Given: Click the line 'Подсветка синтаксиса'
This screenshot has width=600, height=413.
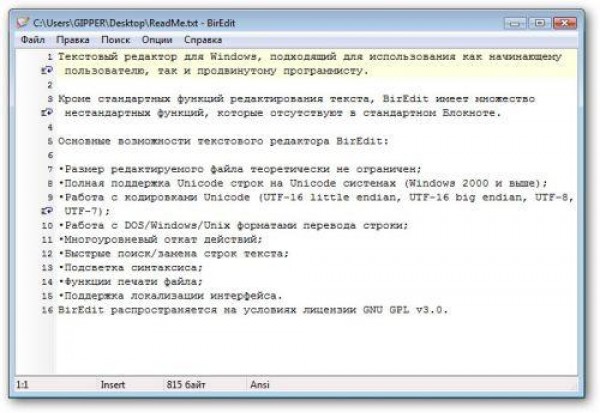Looking at the screenshot, I should click(130, 268).
